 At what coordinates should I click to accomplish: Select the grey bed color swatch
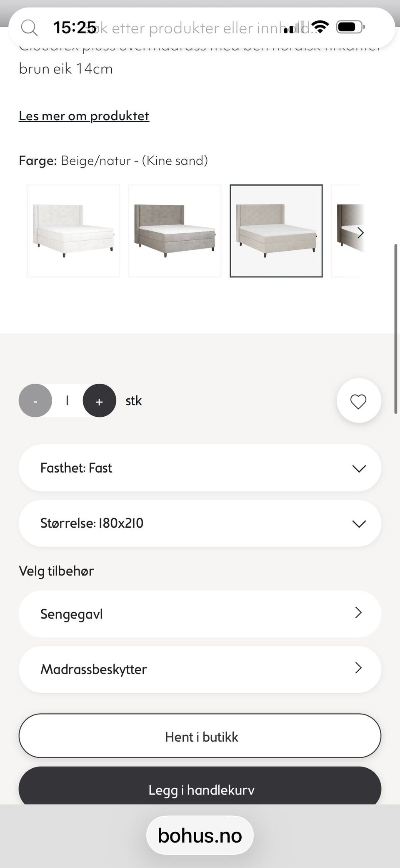click(x=175, y=231)
